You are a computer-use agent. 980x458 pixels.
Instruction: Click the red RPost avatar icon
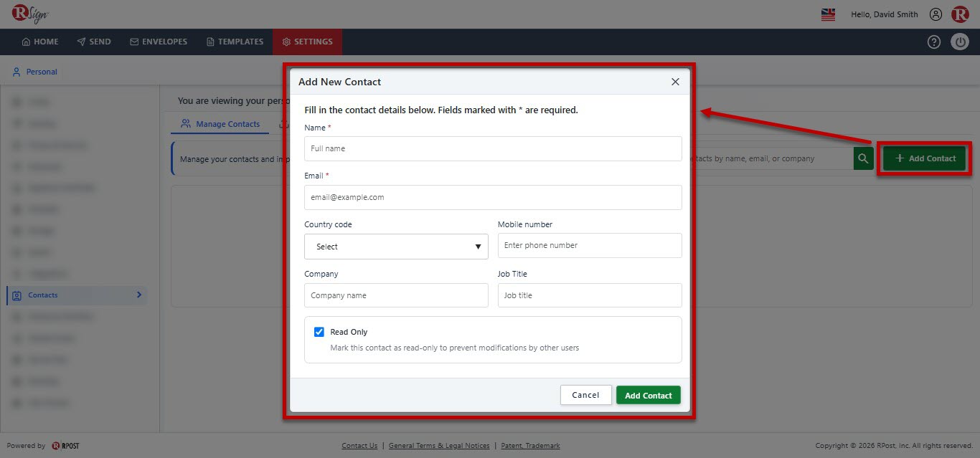pos(960,14)
